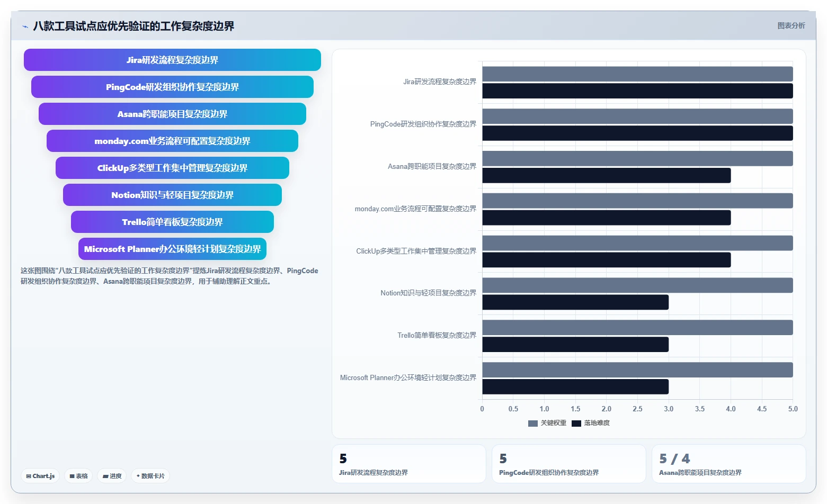This screenshot has width=827, height=504.
Task: Click the 表格 tag chip
Action: point(78,476)
